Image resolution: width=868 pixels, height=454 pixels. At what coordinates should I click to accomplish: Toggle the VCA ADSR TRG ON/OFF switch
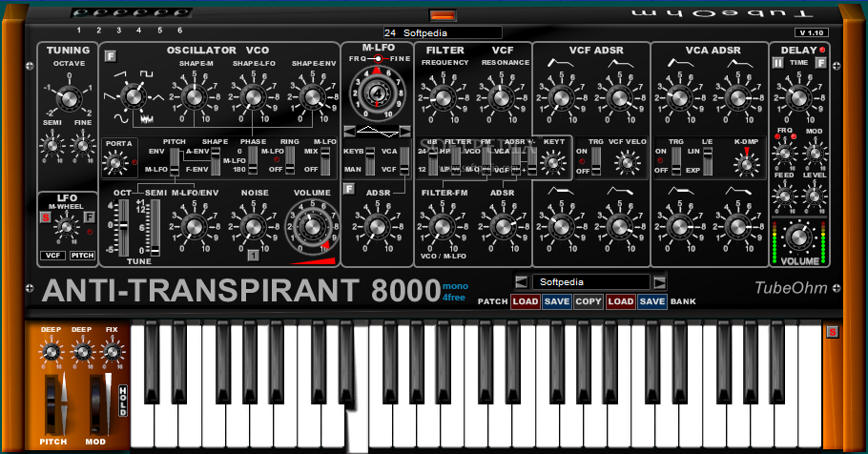[x=676, y=160]
